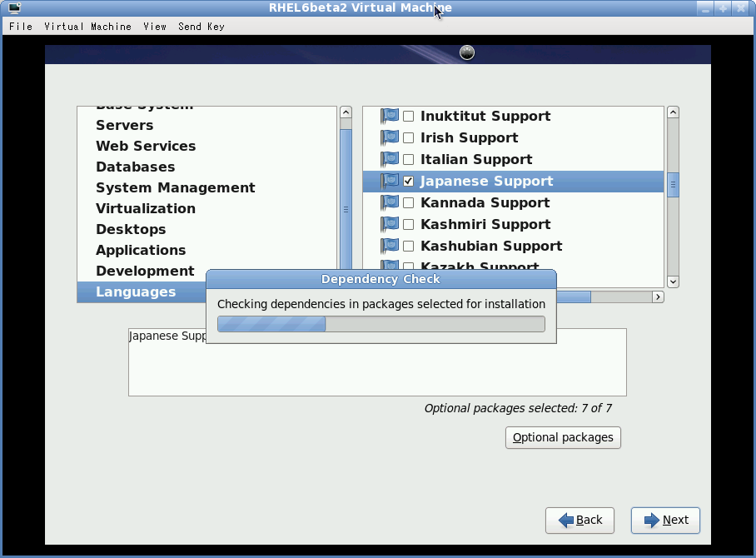Select the Web Services category

[206, 146]
